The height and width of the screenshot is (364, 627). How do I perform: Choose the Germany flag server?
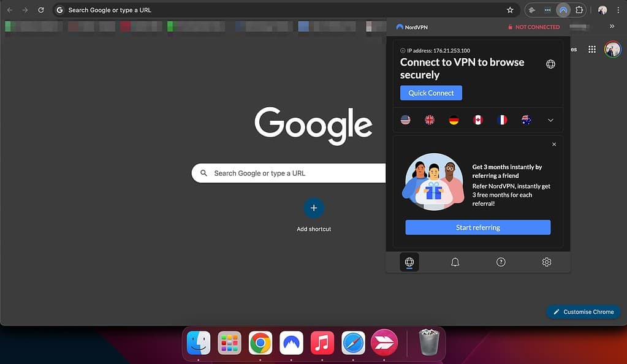454,120
